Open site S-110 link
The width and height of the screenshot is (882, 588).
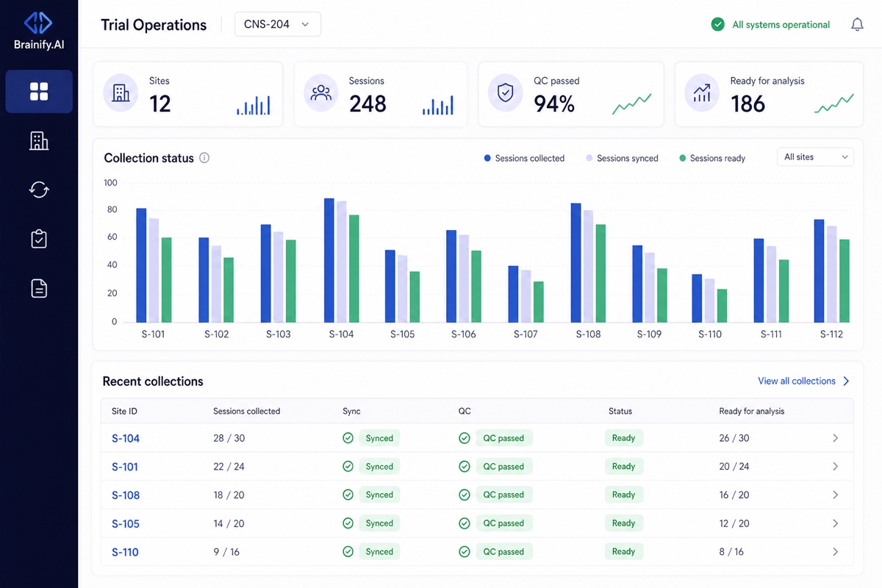click(x=125, y=552)
